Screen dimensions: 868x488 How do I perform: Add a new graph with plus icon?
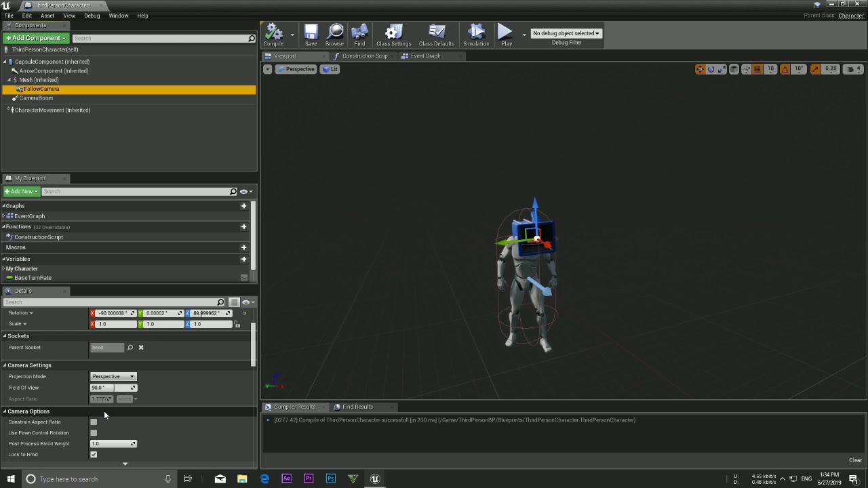pos(243,206)
